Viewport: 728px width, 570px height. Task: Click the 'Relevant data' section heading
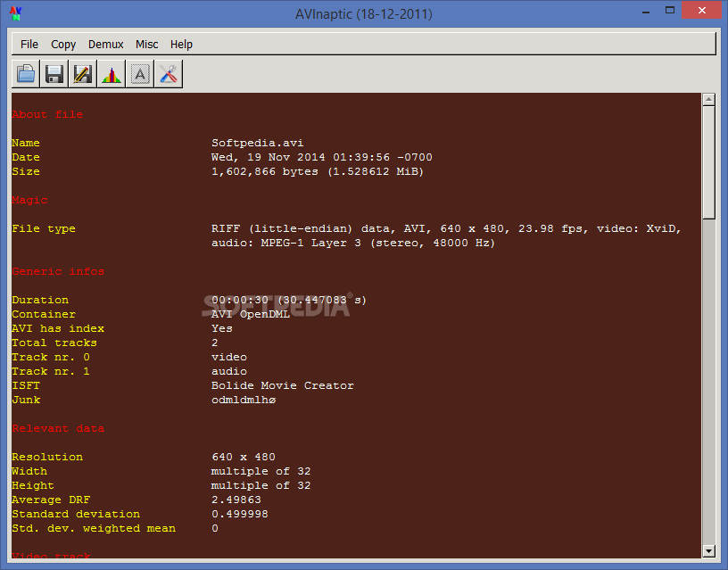click(x=58, y=428)
